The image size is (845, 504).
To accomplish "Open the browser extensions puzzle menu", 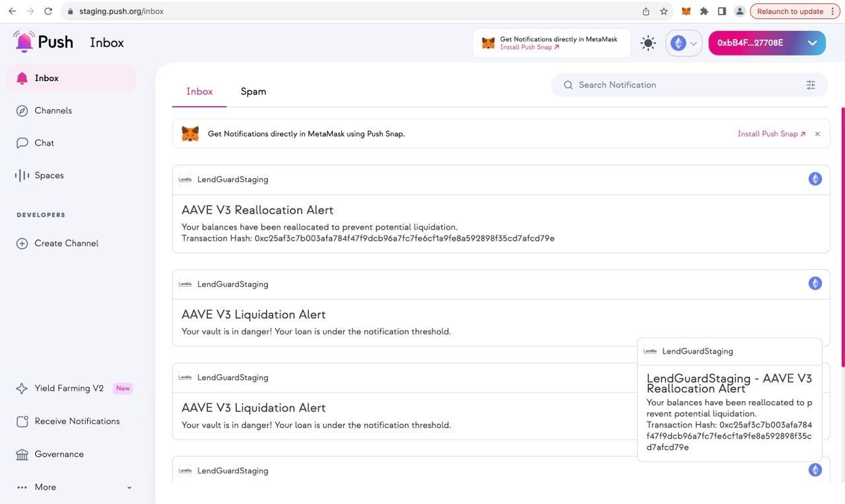I will click(704, 11).
